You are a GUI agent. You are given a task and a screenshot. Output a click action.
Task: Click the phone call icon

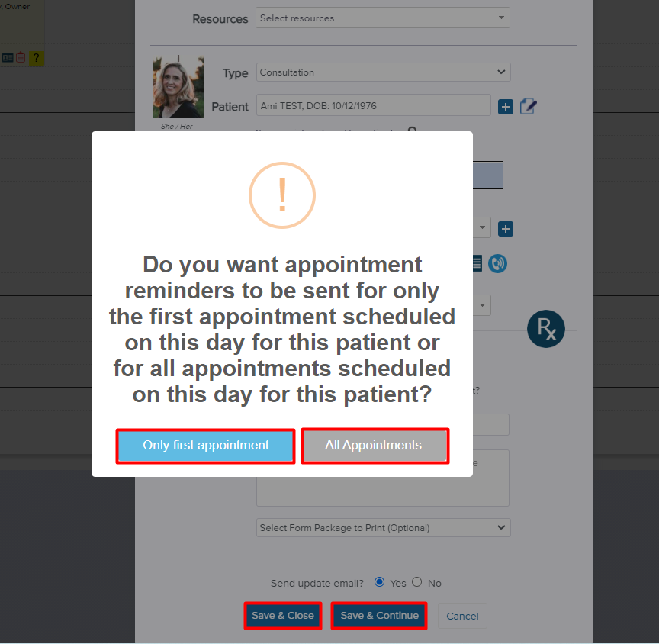pyautogui.click(x=497, y=264)
